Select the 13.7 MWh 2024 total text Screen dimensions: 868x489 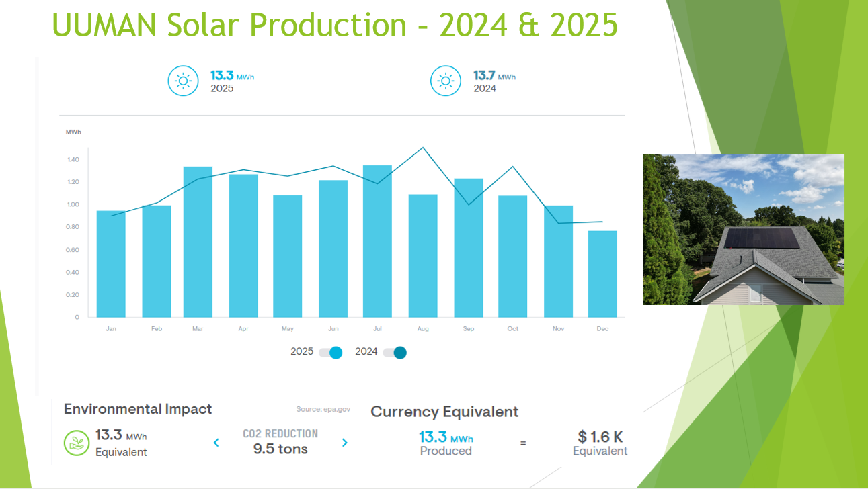(494, 81)
